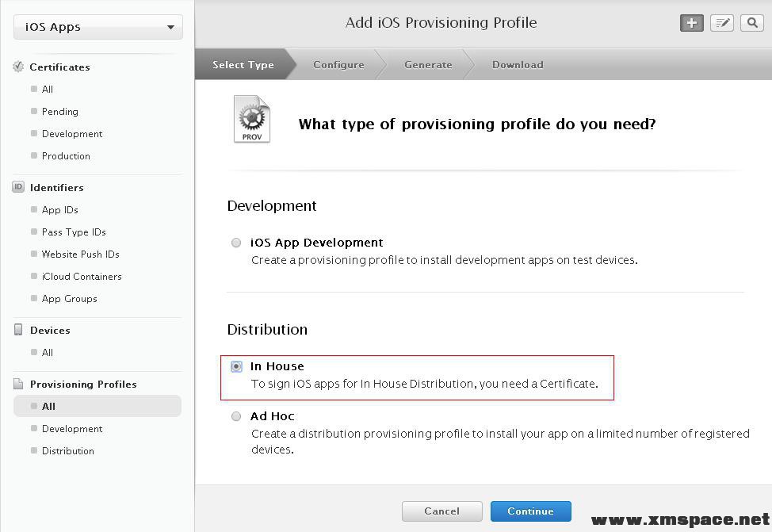Click the 'install development apps on test devices' description
772x532 pixels.
(444, 260)
